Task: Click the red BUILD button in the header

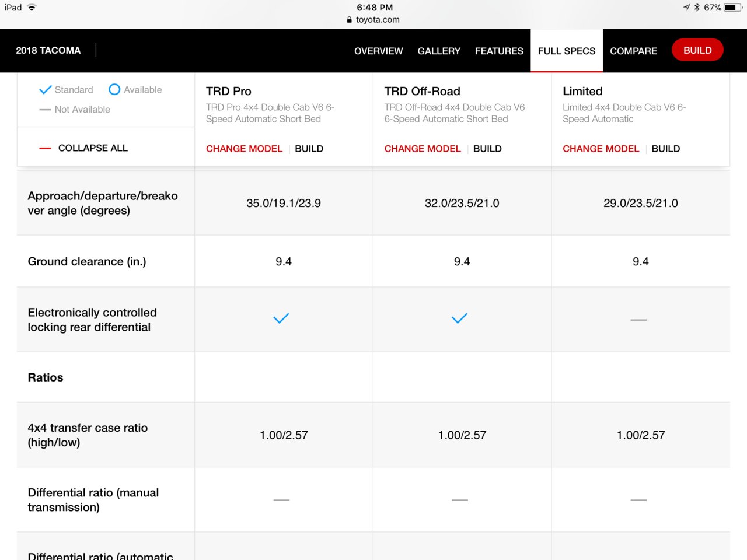Action: 697,50
